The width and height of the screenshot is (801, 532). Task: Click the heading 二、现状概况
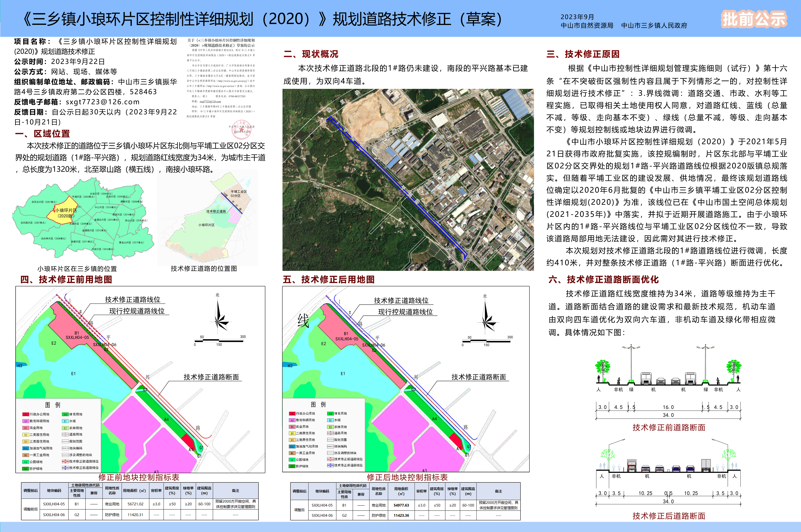click(311, 54)
